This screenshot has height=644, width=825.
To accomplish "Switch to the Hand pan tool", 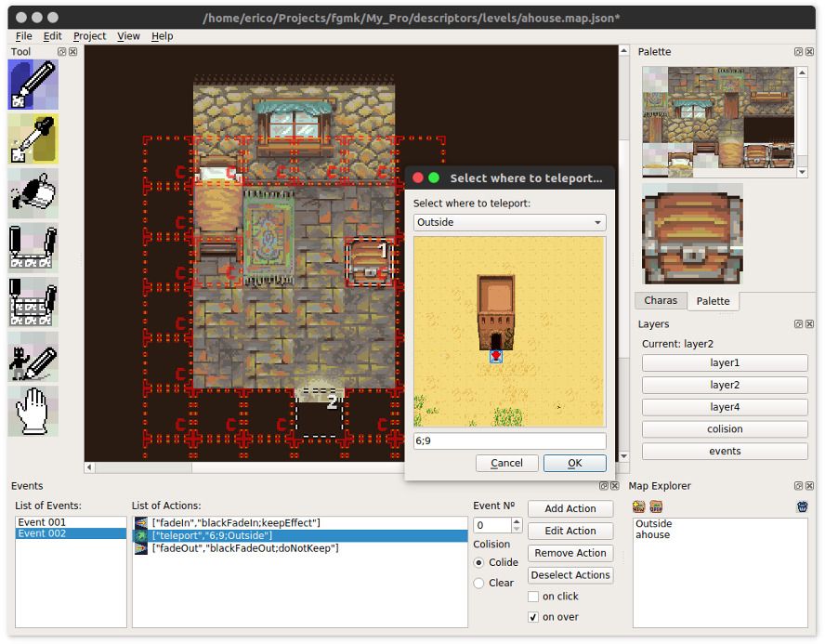I will point(33,409).
